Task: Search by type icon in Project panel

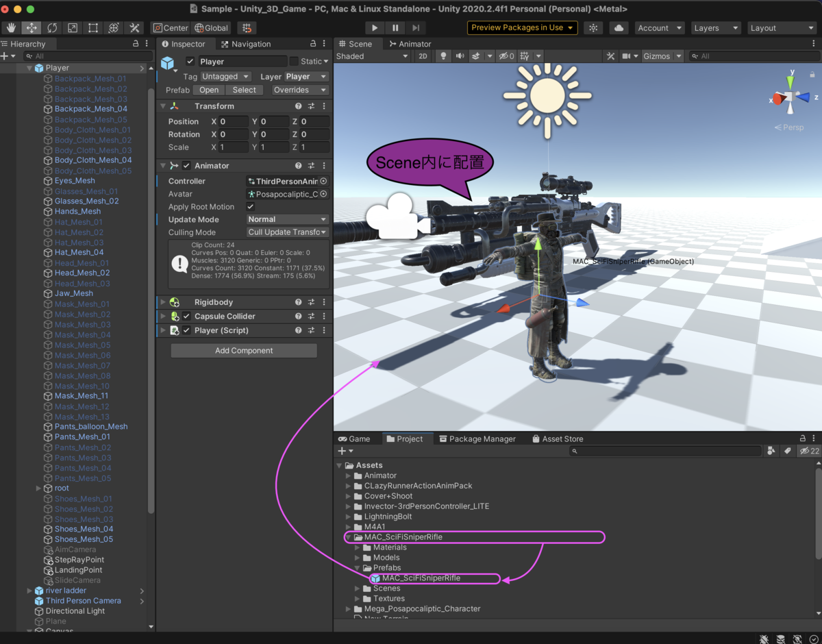Action: [x=771, y=451]
